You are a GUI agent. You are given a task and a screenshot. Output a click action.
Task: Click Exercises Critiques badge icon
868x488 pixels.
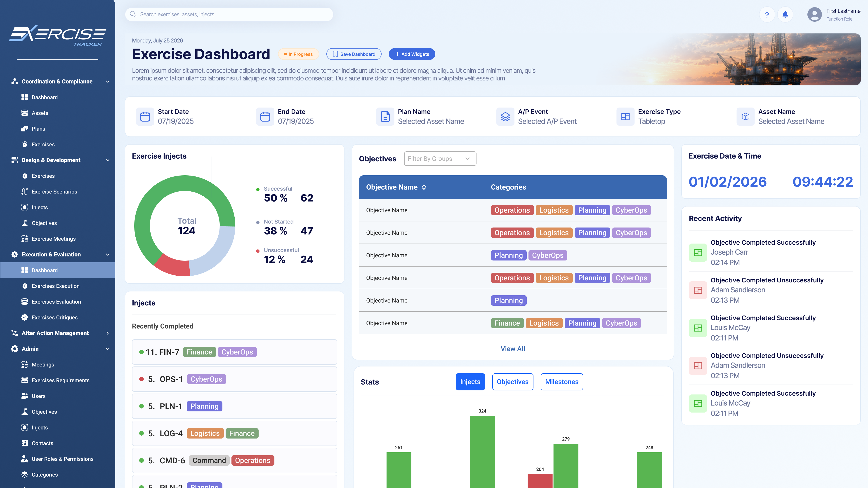(25, 317)
